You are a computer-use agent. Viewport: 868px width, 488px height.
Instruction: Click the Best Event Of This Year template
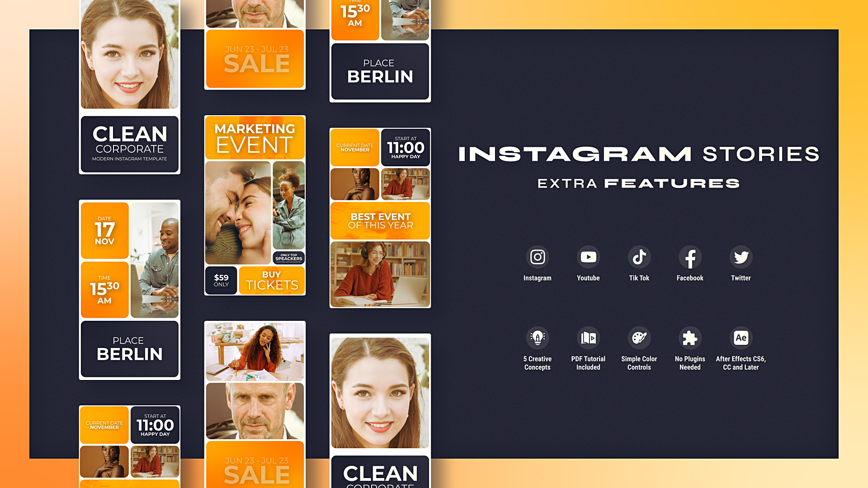380,221
